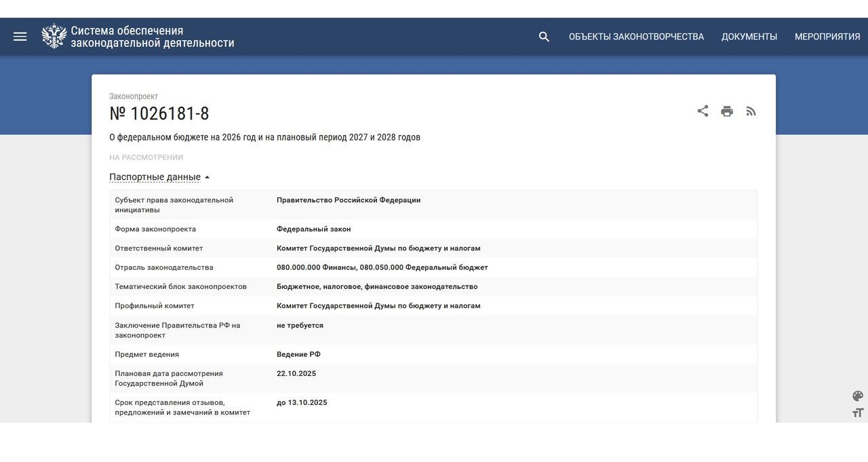Select bill number № 1026181-8 heading
This screenshot has height=462, width=868.
(x=159, y=113)
